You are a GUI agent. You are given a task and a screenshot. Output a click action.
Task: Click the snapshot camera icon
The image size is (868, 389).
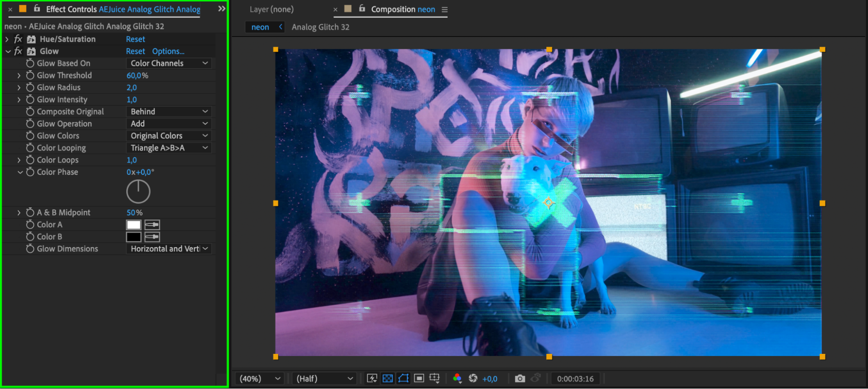click(519, 379)
